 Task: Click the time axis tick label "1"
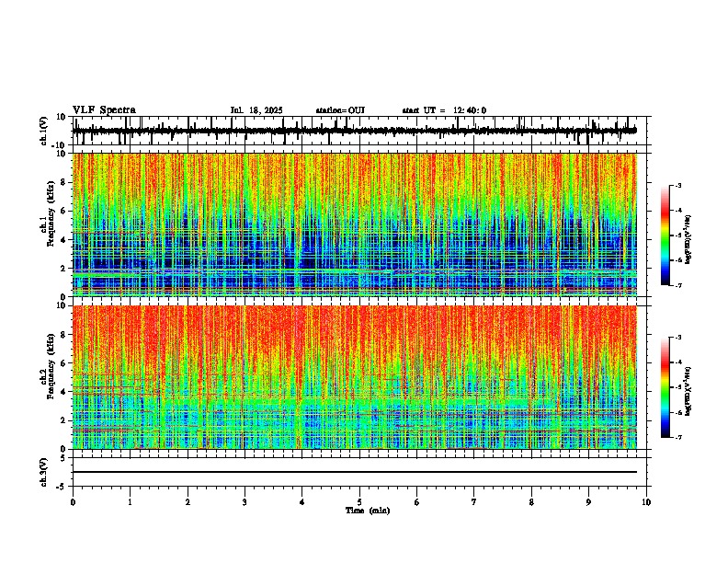[x=130, y=502]
